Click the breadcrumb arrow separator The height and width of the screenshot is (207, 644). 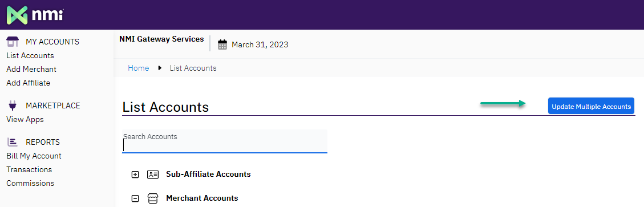[160, 68]
